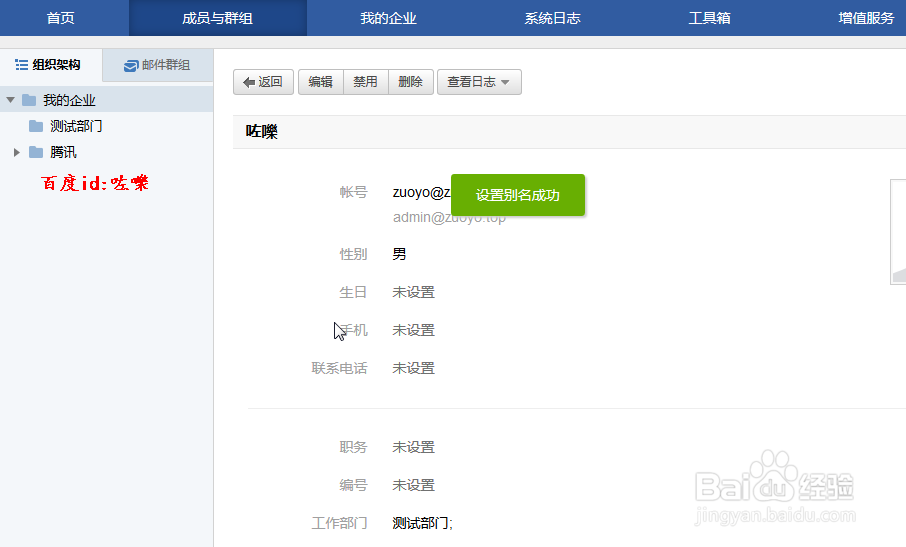Click the 邮件群组 mail icon
The image size is (906, 547).
tap(131, 65)
